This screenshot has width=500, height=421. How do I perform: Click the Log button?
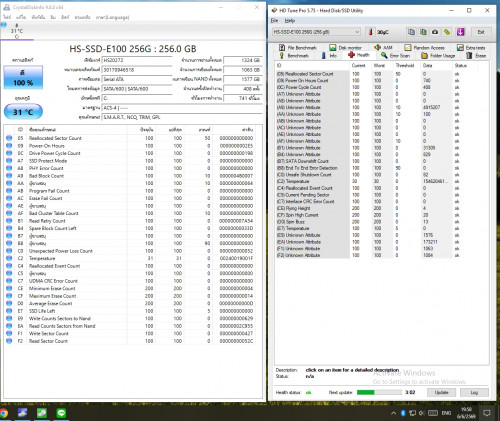474,392
